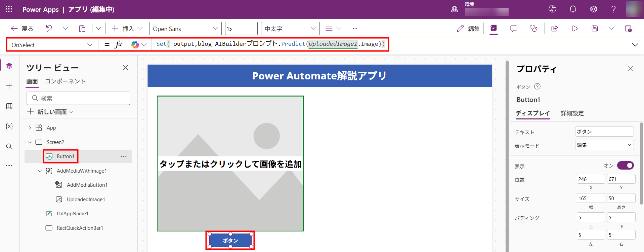Click the Copilot icon in formula bar

click(135, 45)
